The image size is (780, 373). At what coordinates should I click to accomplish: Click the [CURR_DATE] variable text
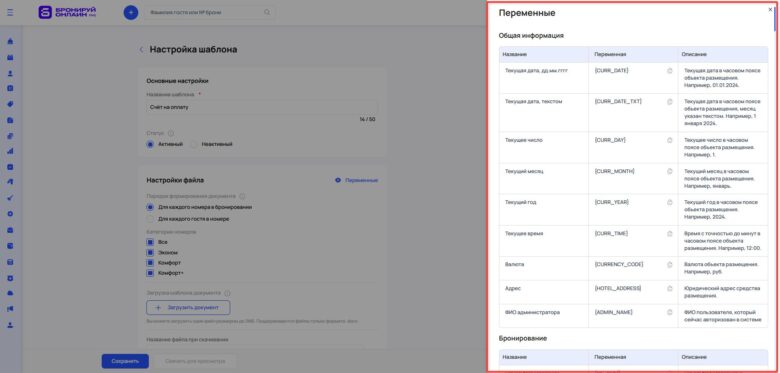(611, 71)
